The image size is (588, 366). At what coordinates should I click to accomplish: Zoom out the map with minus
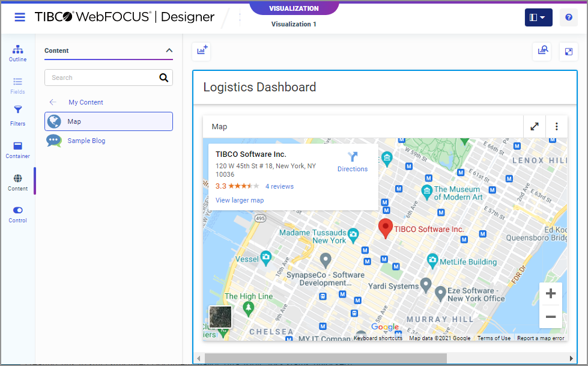[551, 317]
